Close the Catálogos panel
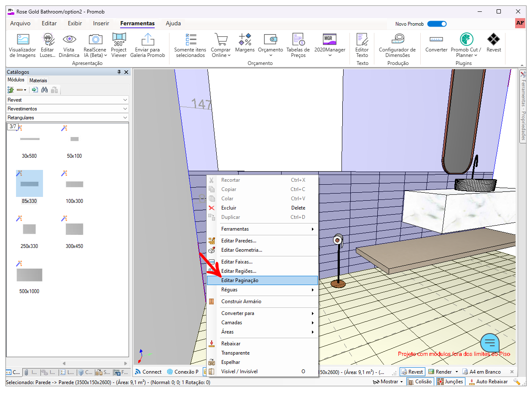Image resolution: width=532 pixels, height=393 pixels. point(126,72)
